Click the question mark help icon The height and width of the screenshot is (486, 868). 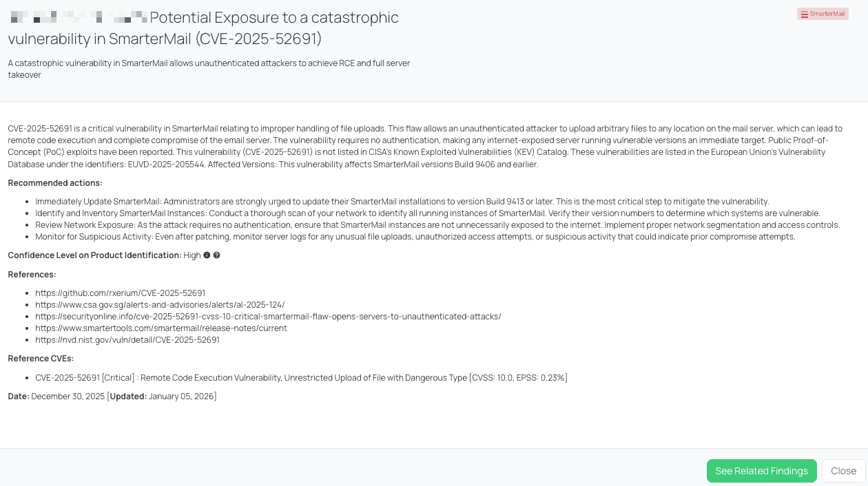pos(216,255)
